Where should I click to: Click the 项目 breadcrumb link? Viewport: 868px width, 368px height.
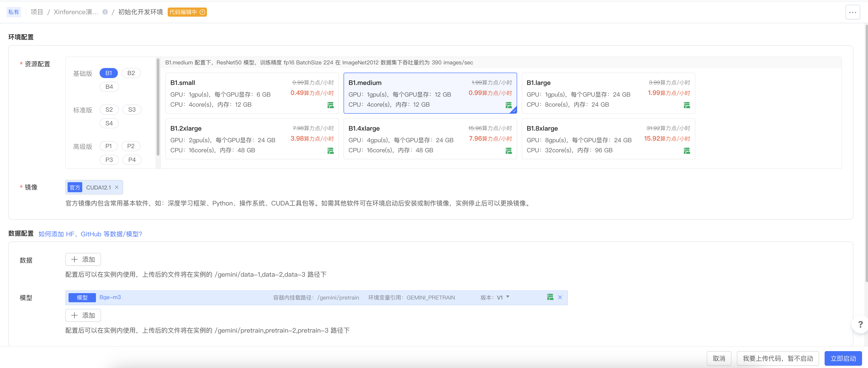point(36,12)
